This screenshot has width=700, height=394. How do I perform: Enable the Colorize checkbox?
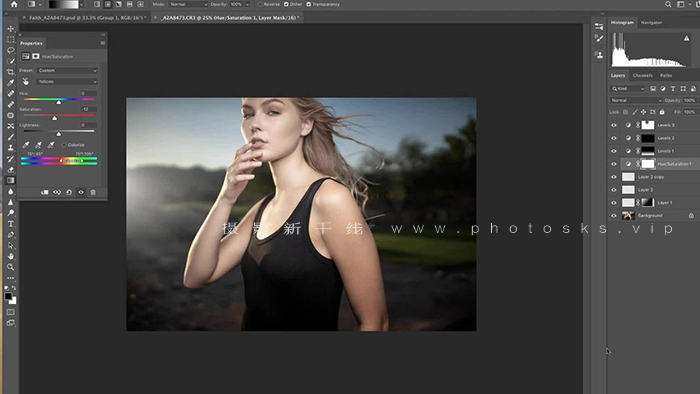coord(64,145)
